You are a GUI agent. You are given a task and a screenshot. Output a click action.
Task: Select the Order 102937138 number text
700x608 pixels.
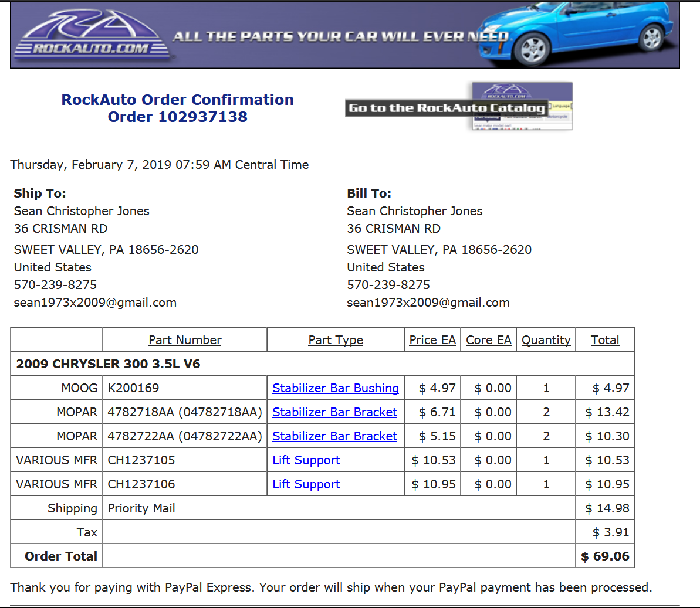coord(178,117)
